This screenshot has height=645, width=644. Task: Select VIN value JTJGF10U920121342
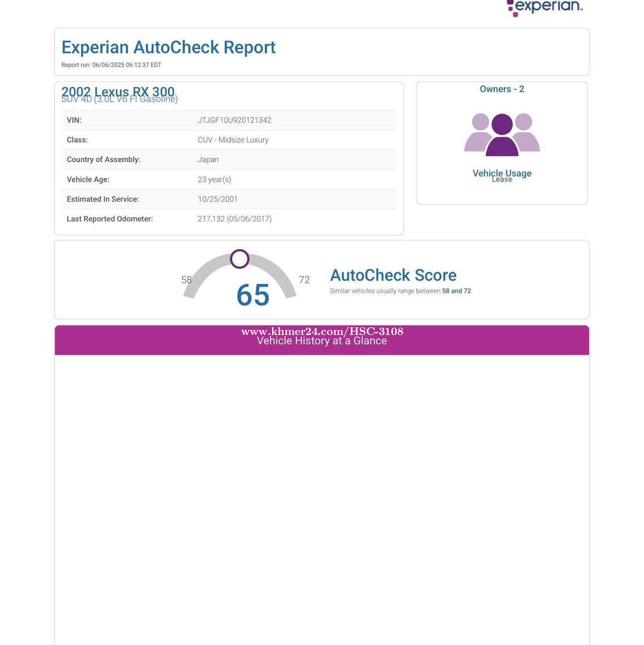click(234, 120)
